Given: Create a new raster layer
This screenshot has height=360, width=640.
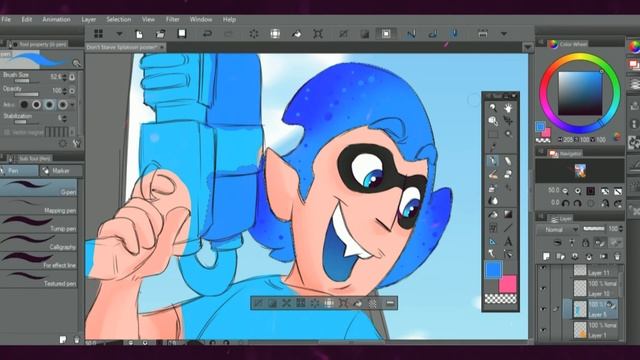Looking at the screenshot, I should [547, 256].
